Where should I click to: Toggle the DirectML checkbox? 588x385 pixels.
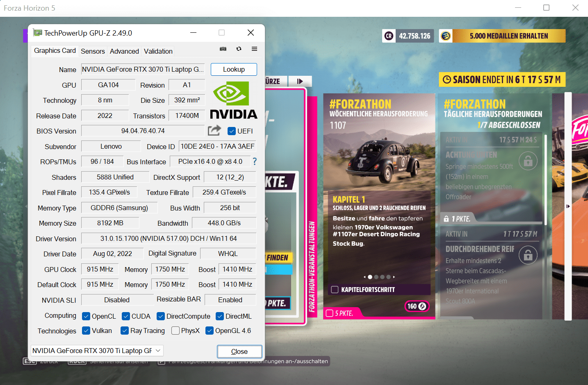pos(220,316)
